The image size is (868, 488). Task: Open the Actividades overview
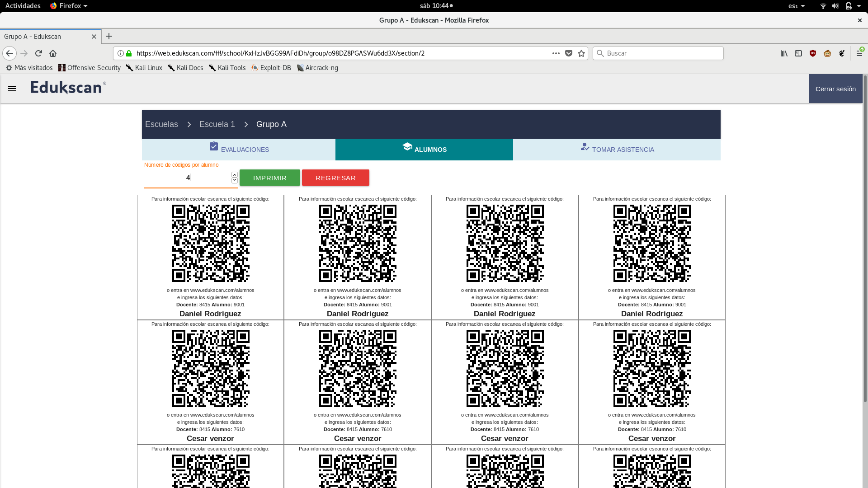point(23,6)
